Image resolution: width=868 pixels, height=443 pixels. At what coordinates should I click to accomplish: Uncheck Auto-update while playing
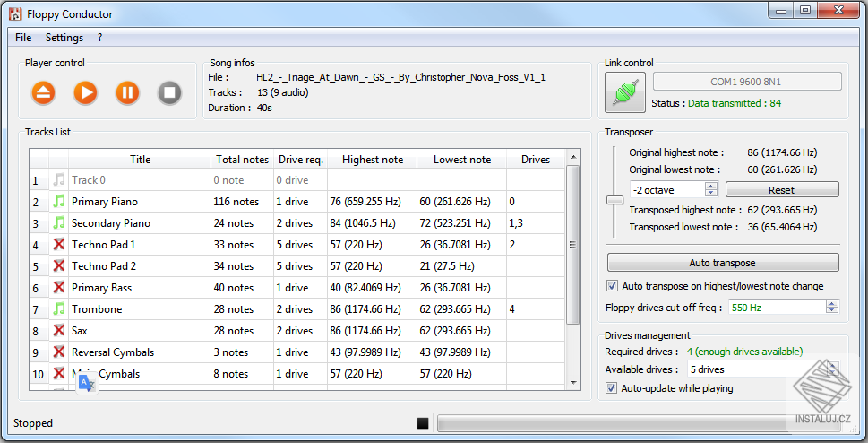click(611, 388)
